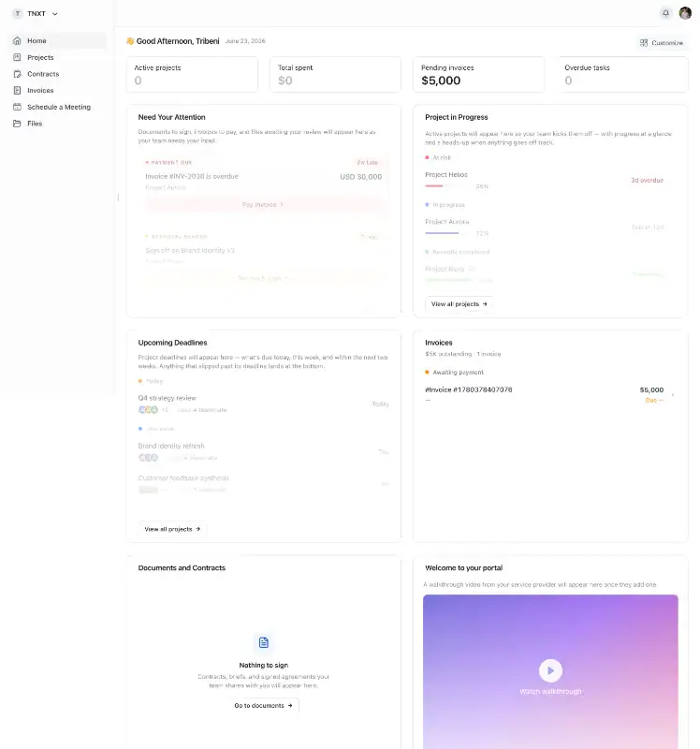The height and width of the screenshot is (749, 700).
Task: Open Invoices from sidebar menu
Action: click(x=58, y=90)
